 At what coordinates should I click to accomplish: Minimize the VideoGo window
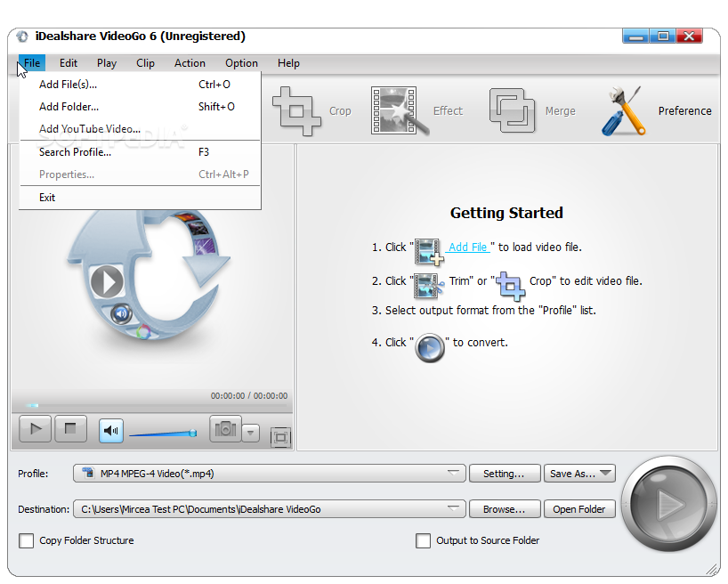(x=636, y=36)
